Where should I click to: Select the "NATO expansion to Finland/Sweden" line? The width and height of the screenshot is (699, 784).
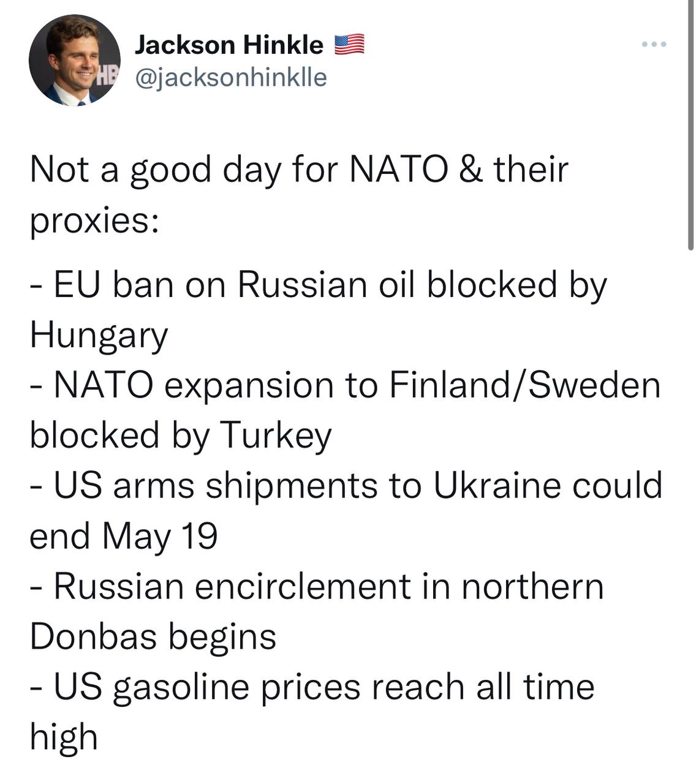(346, 385)
